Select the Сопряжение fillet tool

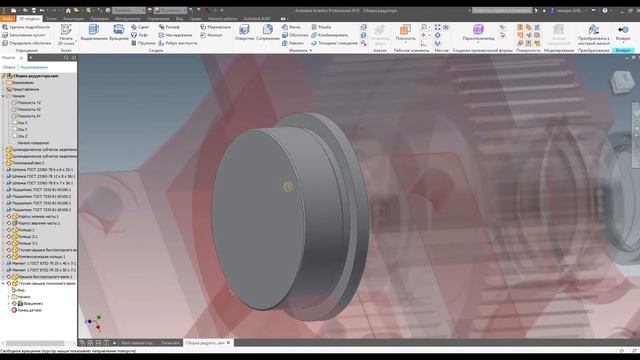coord(268,32)
